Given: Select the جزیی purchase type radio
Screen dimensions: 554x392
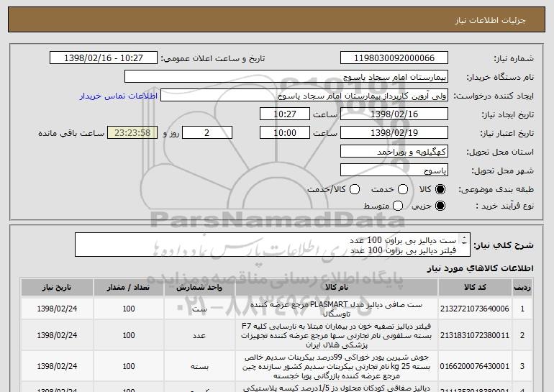Looking at the screenshot, I should 440,206.
